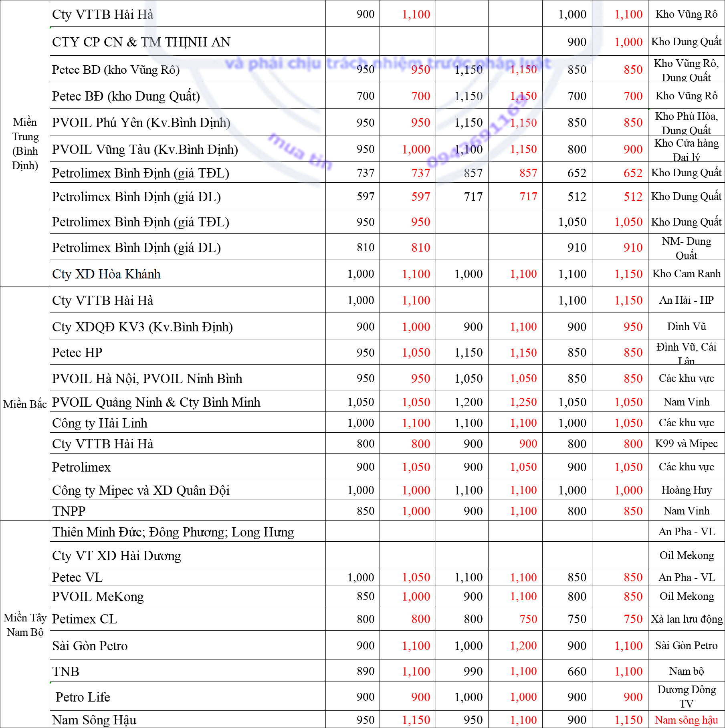Select the Miền Tây Nam Bộ region cell
725x728 pixels.
25,624
